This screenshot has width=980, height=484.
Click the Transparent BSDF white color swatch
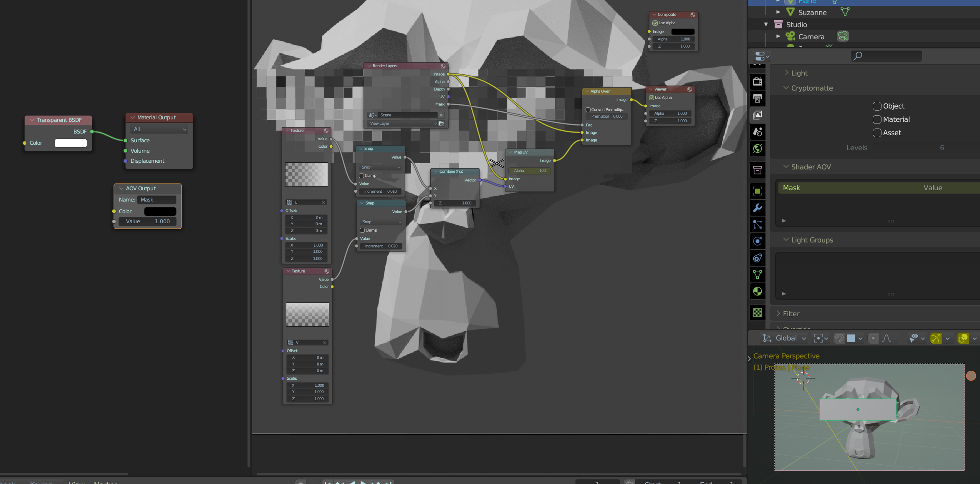click(71, 143)
